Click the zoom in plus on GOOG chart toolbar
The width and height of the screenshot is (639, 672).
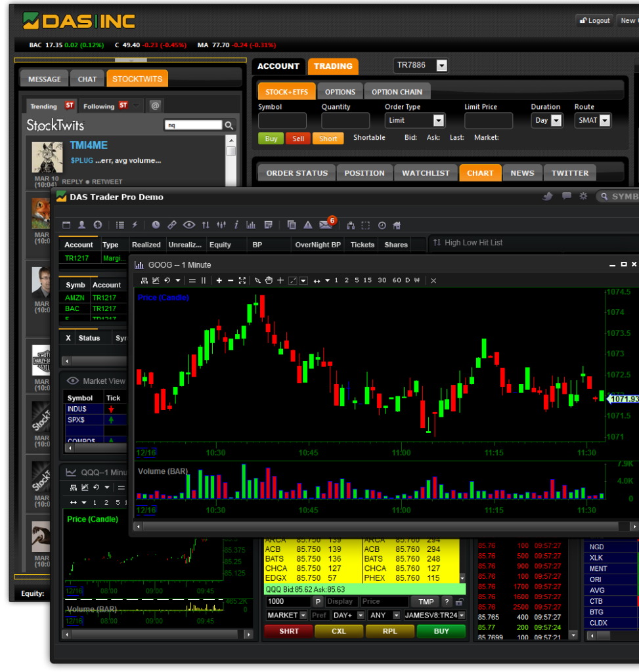[x=219, y=280]
